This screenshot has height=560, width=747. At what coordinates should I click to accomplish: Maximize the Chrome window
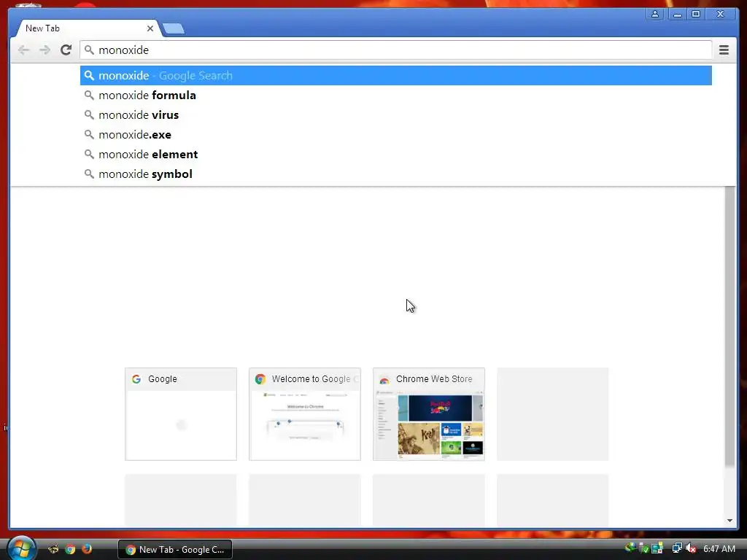pos(695,15)
